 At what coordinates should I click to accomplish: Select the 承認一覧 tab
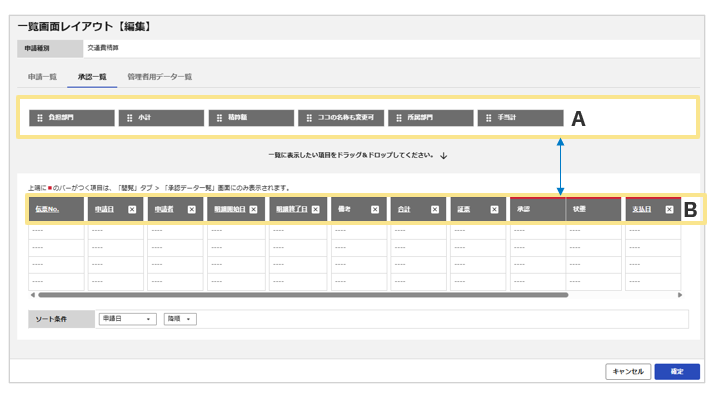92,77
